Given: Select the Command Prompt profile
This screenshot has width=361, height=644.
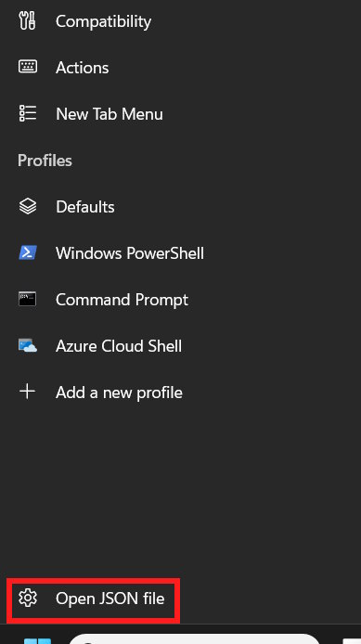Looking at the screenshot, I should (x=122, y=300).
